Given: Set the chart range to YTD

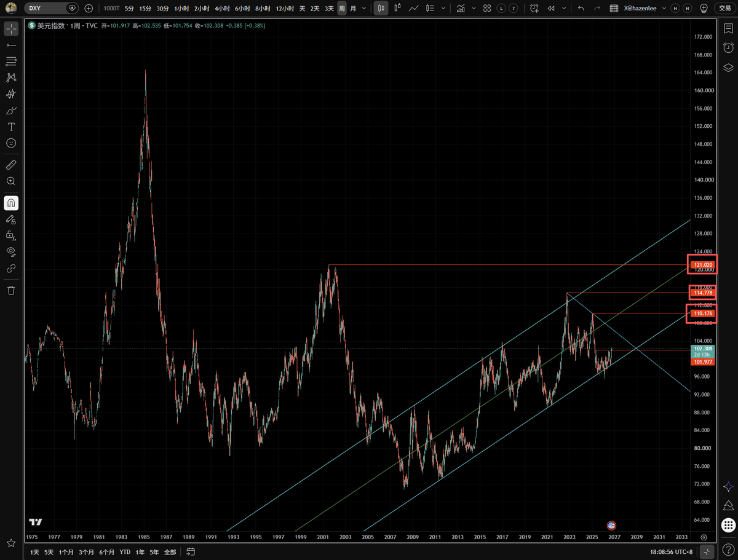Looking at the screenshot, I should (125, 551).
